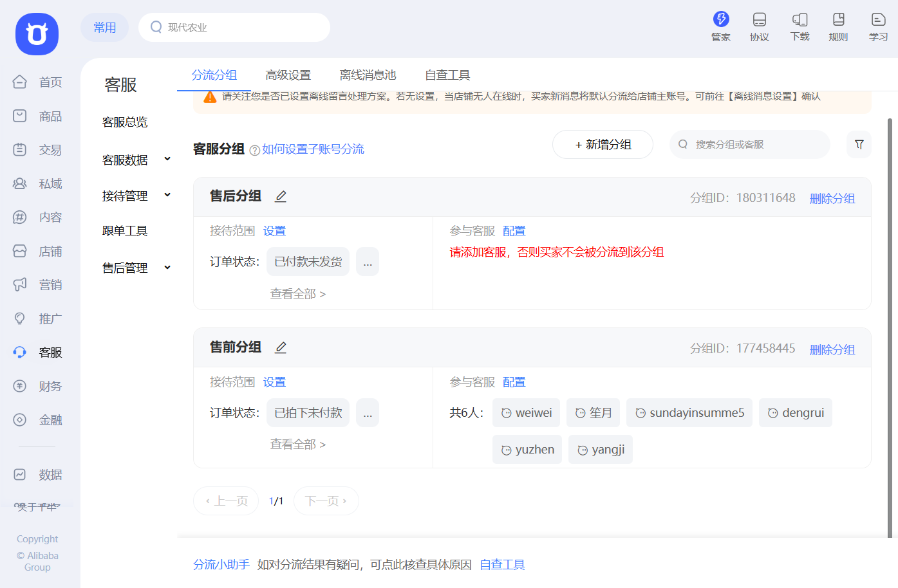Open 如何设置子账号分流 help link
This screenshot has height=588, width=898.
[313, 149]
